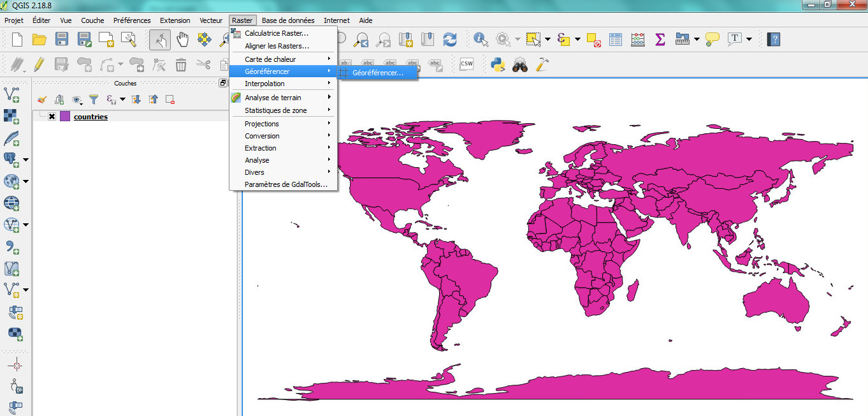Expand all layers icon in Couches panel

136,100
